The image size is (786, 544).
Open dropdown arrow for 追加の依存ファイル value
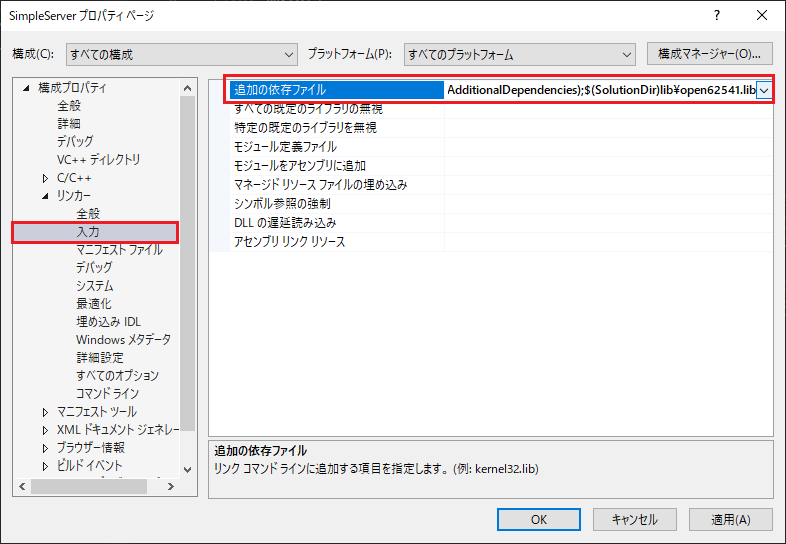[764, 90]
